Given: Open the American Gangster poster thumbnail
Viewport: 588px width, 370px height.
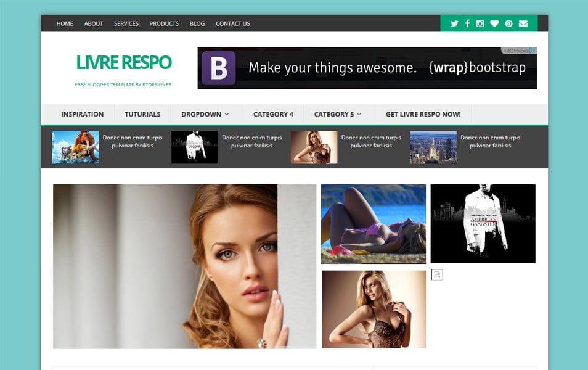Looking at the screenshot, I should [x=483, y=223].
